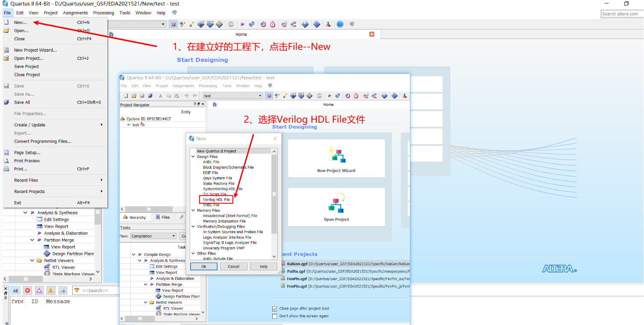Click the house icon on the main window Home tab
The width and height of the screenshot is (644, 325).
tap(111, 34)
